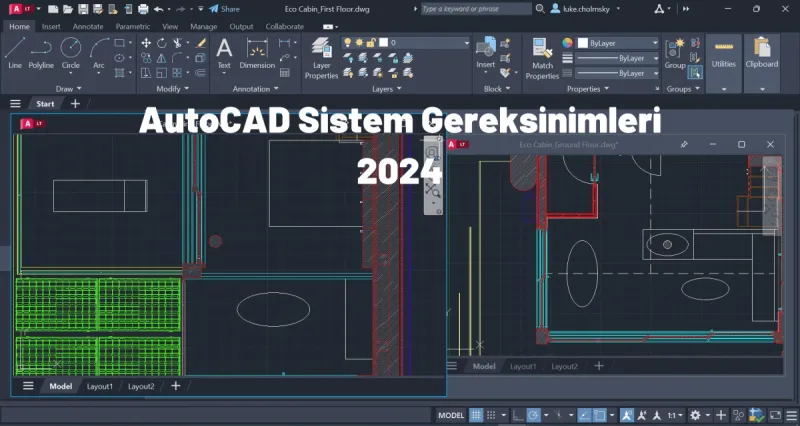Toggle ortho mode in status bar
Screen dimensions: 800x426
[x=518, y=415]
